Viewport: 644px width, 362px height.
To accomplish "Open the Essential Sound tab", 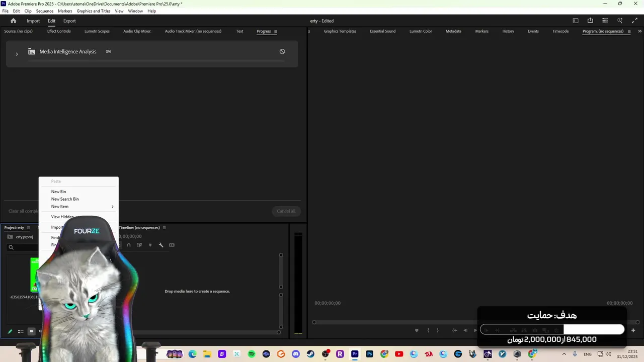I will (x=382, y=31).
